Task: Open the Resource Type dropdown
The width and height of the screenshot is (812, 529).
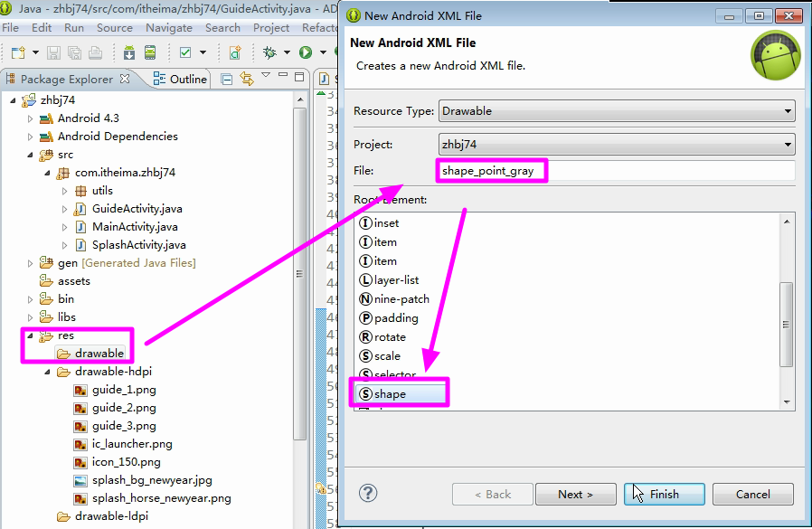Action: pos(617,111)
